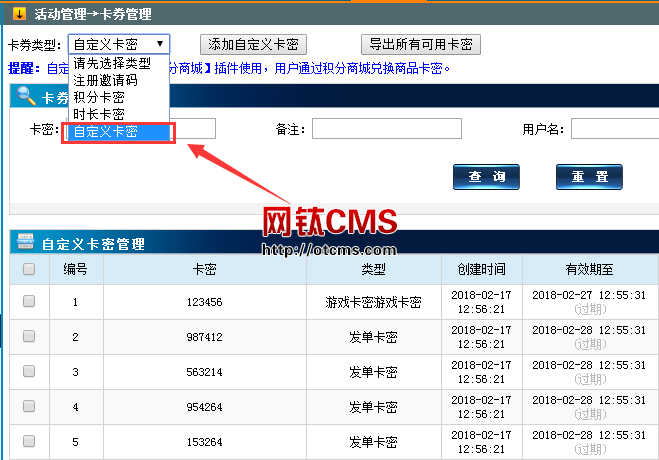Click the cell 游戏卡密游戏卡密
Screen dimensions: 659x460
pos(374,302)
